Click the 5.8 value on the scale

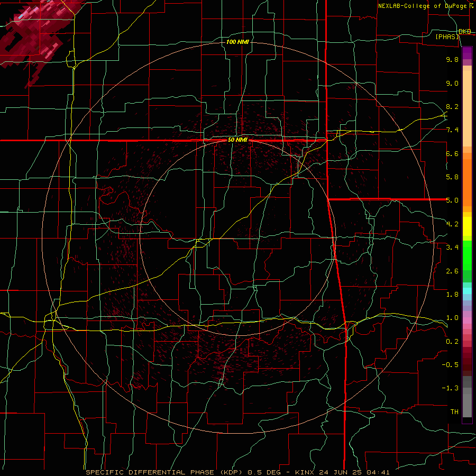(x=452, y=177)
